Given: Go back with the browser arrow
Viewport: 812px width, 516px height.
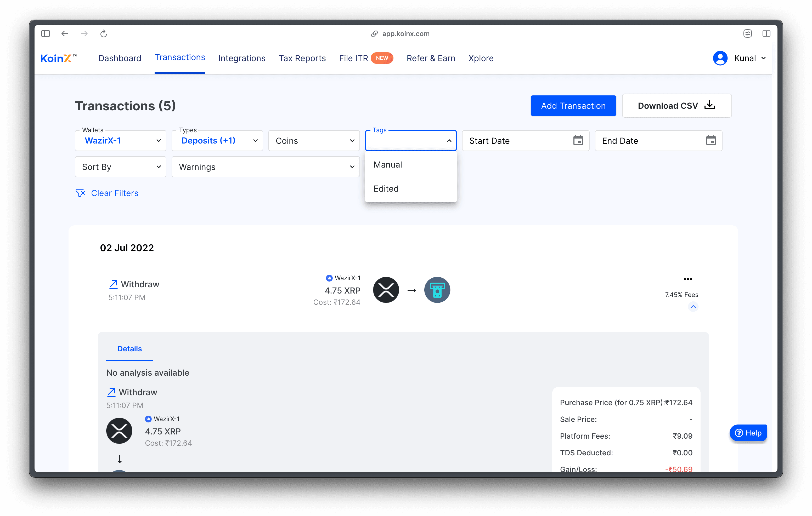Looking at the screenshot, I should pyautogui.click(x=65, y=33).
